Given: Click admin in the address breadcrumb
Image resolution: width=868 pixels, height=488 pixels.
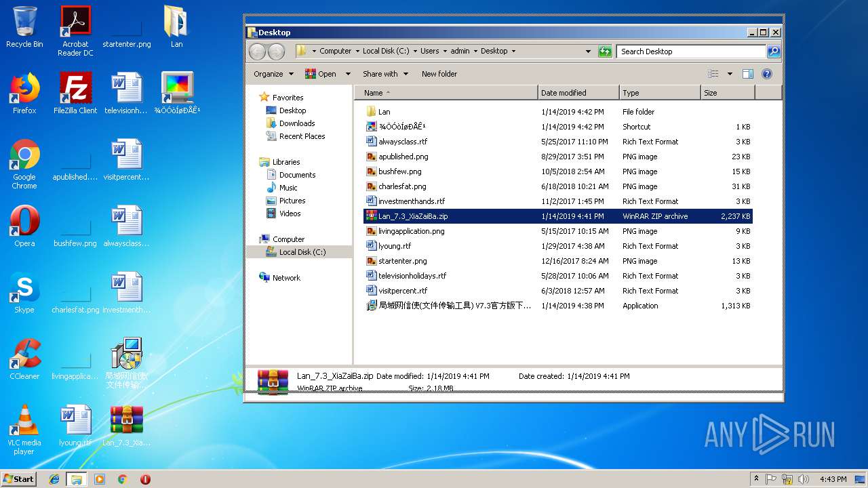Looking at the screenshot, I should click(460, 51).
